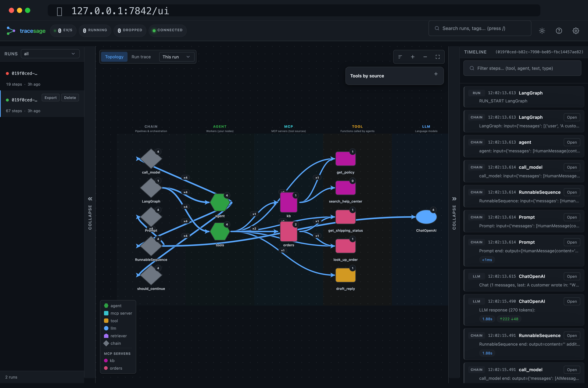Open the Runs filter 'all' dropdown
The width and height of the screenshot is (588, 388).
tap(50, 54)
